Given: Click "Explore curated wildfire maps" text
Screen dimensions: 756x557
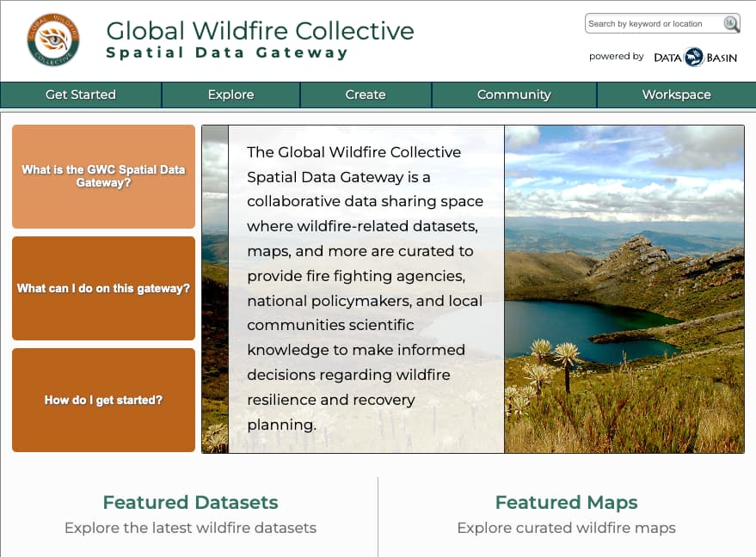Looking at the screenshot, I should (x=566, y=528).
